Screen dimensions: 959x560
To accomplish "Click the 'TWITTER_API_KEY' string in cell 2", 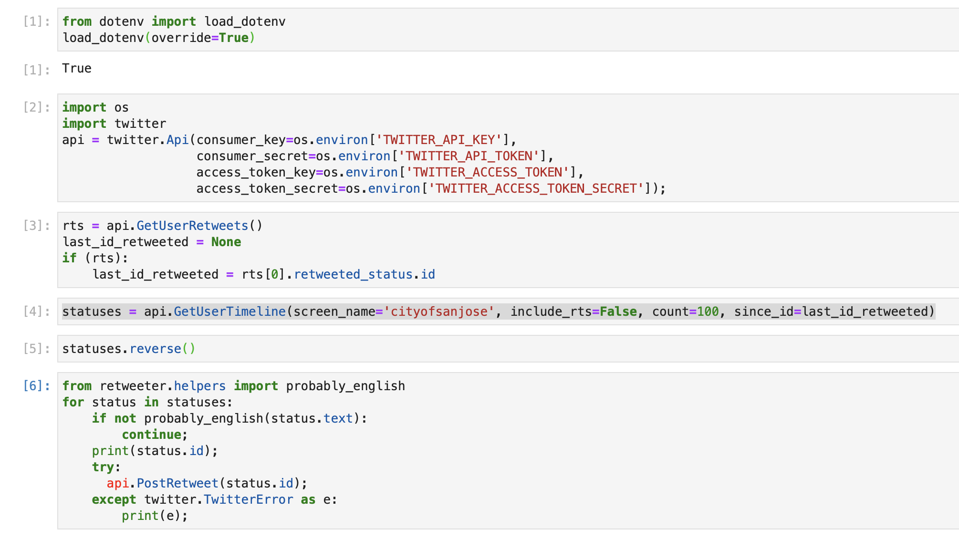I will (x=439, y=140).
